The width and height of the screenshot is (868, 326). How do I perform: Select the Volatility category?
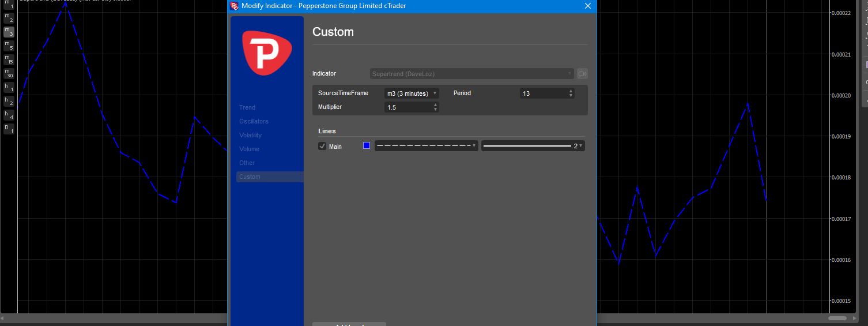coord(250,135)
